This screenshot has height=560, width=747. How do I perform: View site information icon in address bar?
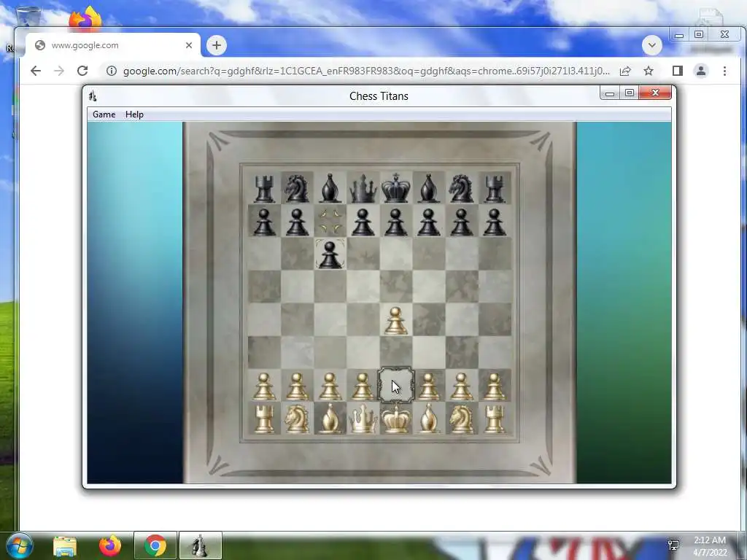(x=112, y=71)
